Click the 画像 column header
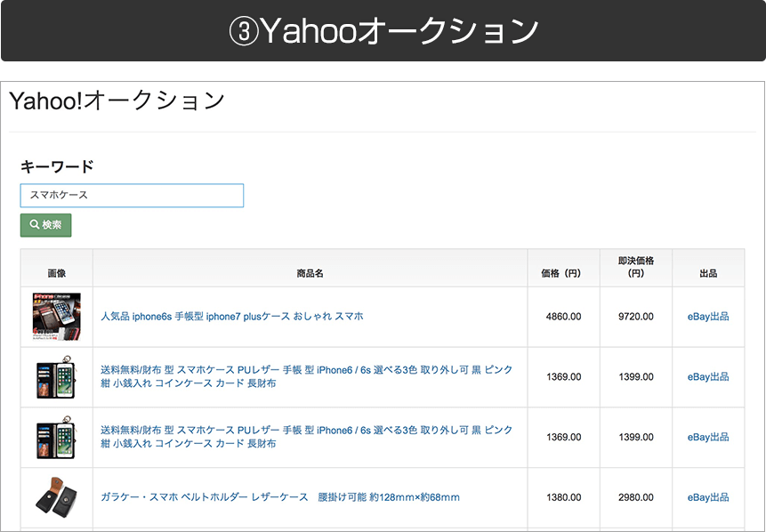The image size is (766, 532). (x=57, y=273)
